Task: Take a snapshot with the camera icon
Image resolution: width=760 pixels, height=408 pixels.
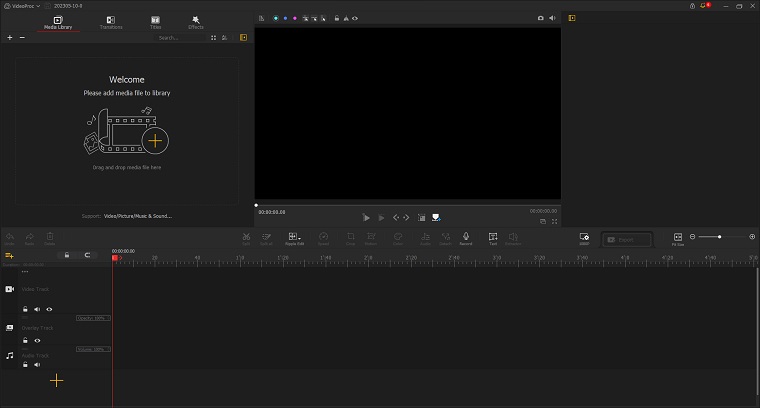Action: 541,18
